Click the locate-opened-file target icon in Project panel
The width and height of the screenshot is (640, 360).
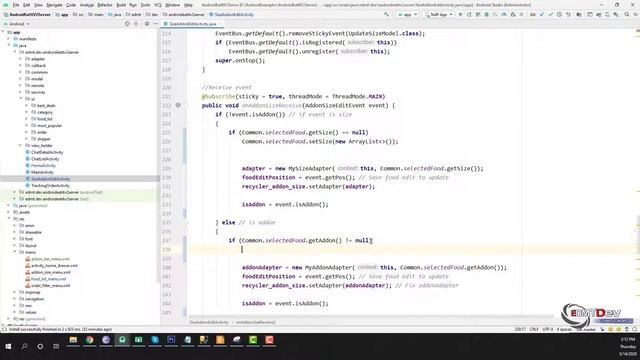point(127,24)
